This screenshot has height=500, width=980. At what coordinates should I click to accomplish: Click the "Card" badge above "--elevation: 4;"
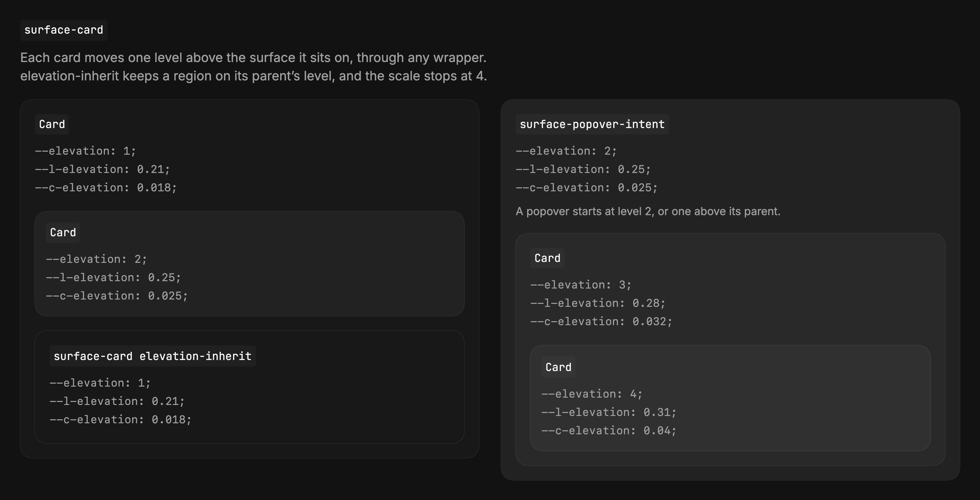click(x=558, y=367)
